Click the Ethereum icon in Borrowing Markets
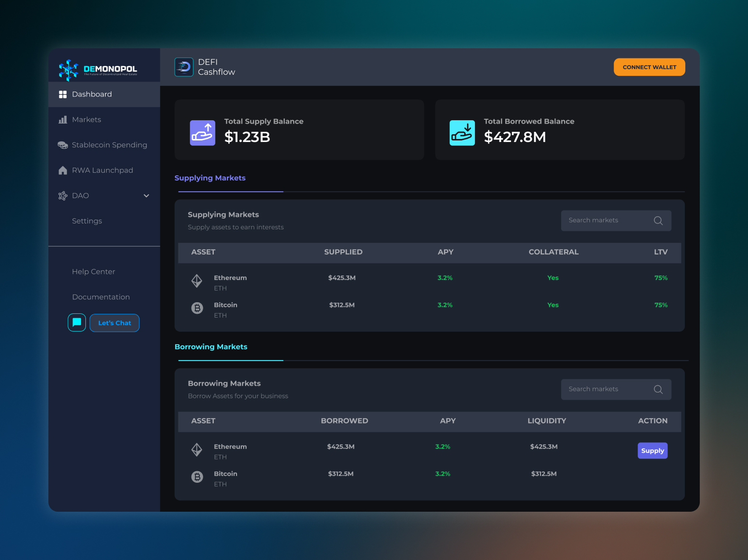Image resolution: width=748 pixels, height=560 pixels. (x=197, y=450)
